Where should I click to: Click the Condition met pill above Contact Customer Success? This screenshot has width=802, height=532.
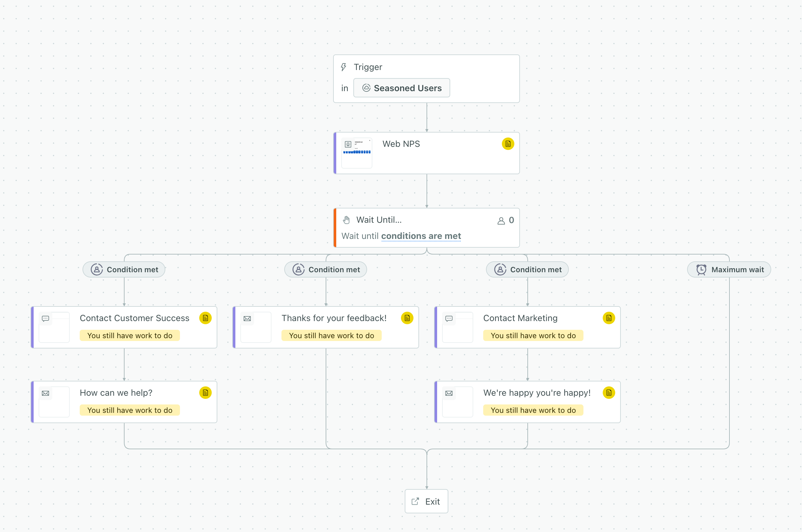point(124,269)
